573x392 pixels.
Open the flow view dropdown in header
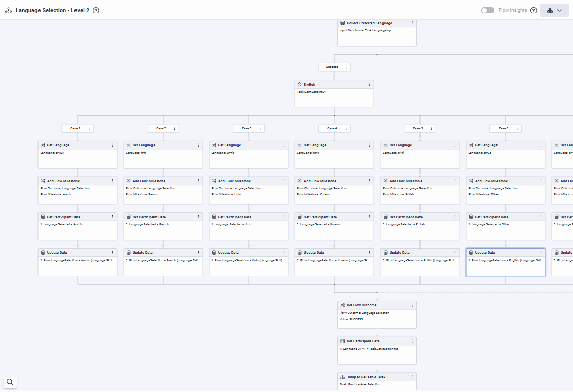click(554, 10)
